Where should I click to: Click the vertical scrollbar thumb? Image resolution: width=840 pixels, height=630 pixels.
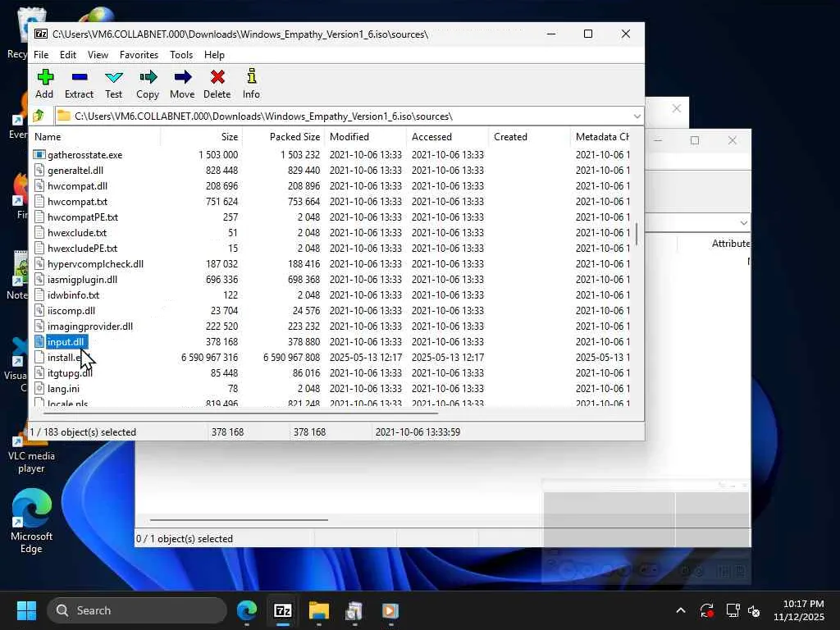pyautogui.click(x=637, y=234)
